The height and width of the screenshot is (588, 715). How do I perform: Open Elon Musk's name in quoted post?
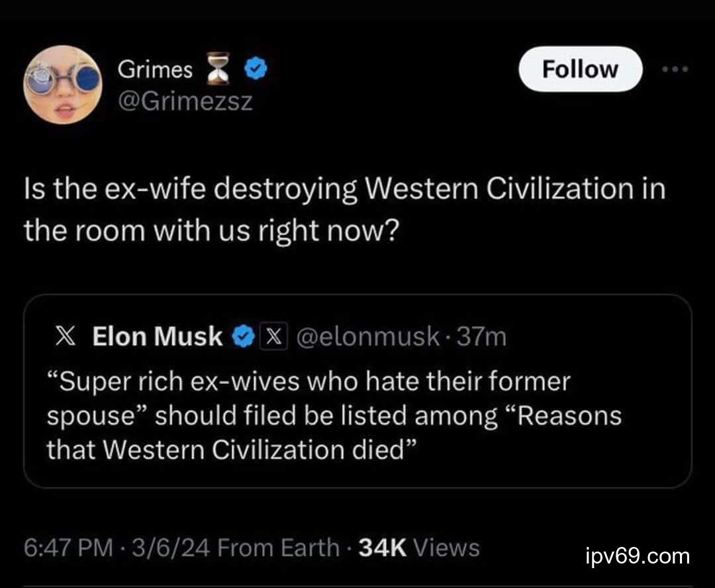157,336
